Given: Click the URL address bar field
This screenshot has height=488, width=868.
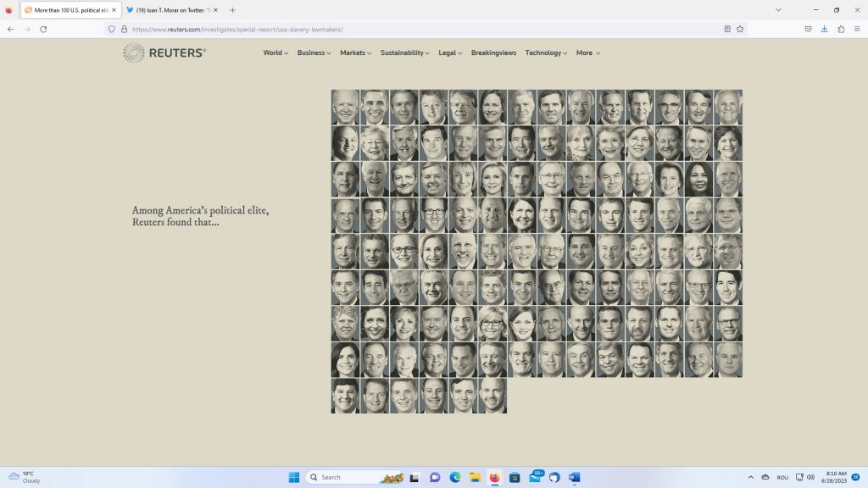Looking at the screenshot, I should [424, 29].
